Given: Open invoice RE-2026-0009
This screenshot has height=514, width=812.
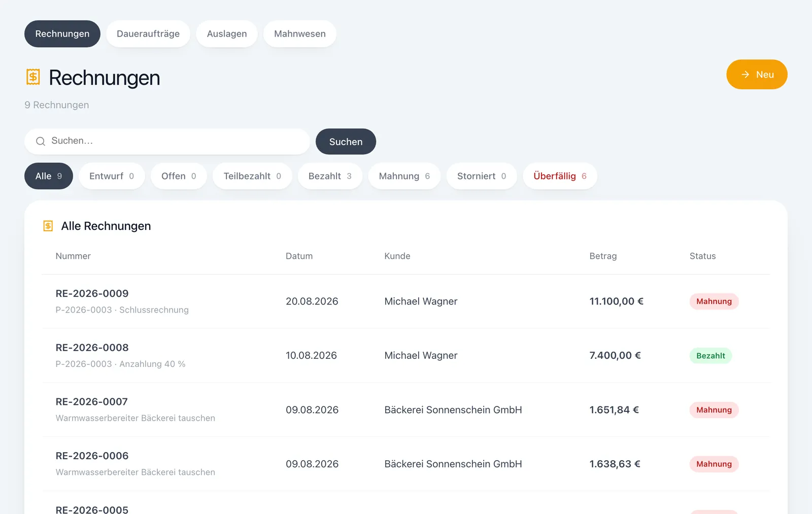Looking at the screenshot, I should [406, 301].
